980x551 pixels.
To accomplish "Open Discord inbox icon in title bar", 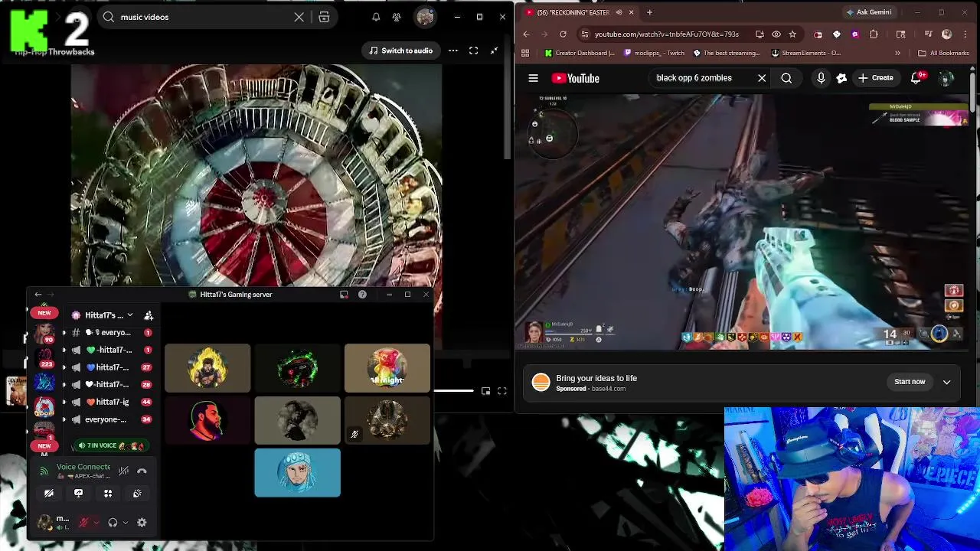I will [344, 295].
